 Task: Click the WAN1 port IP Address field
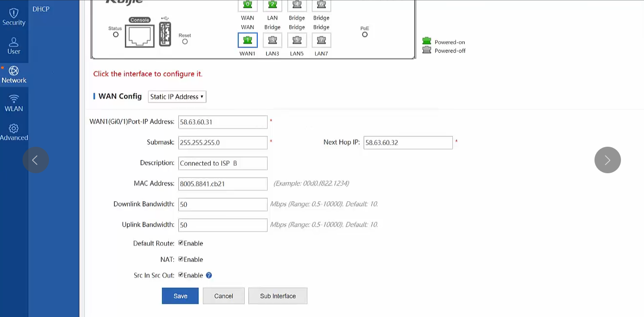pyautogui.click(x=223, y=122)
